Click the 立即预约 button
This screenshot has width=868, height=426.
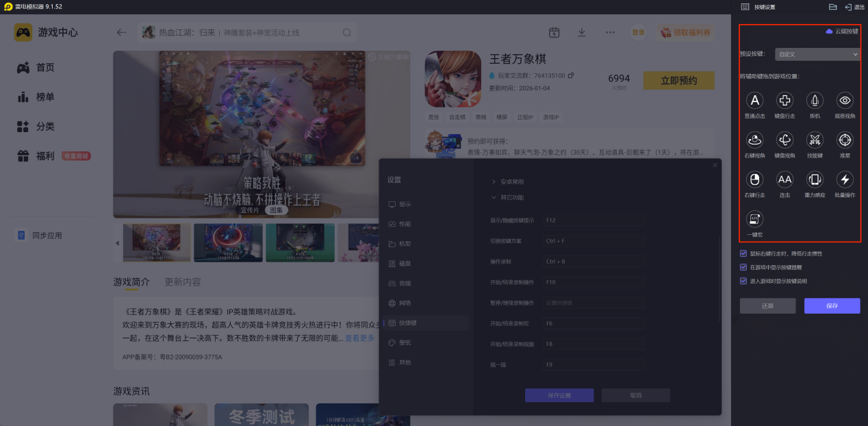(x=678, y=80)
